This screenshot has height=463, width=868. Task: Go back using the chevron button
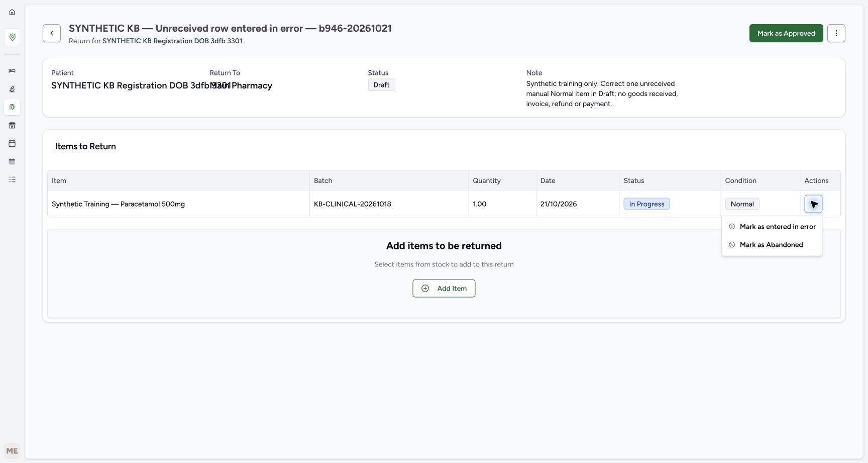[x=52, y=33]
